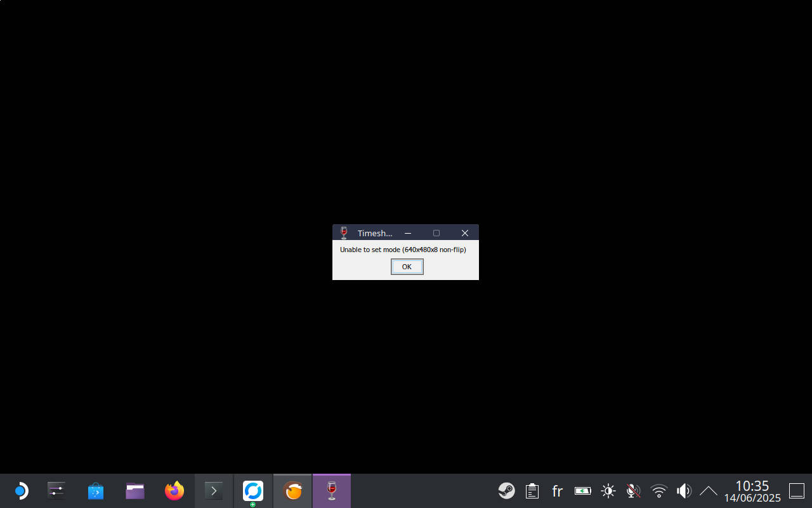This screenshot has height=508, width=812.
Task: Open clipboard history in system tray
Action: coord(532,491)
